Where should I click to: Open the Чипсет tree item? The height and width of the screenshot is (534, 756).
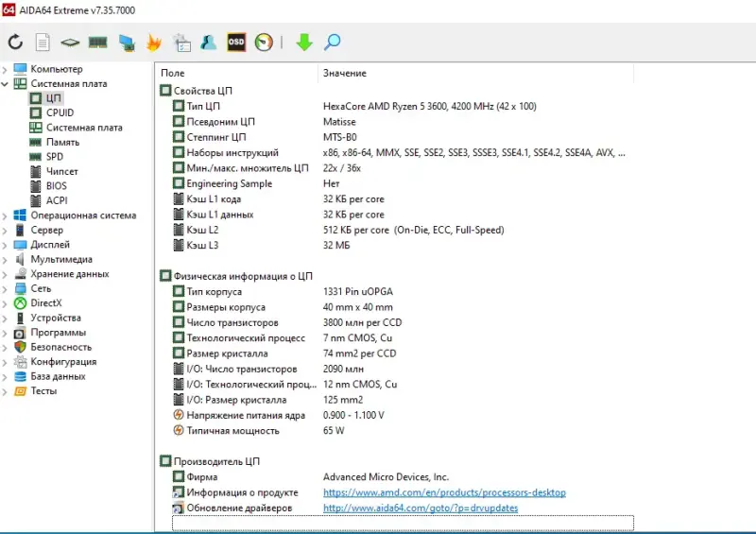pyautogui.click(x=61, y=171)
